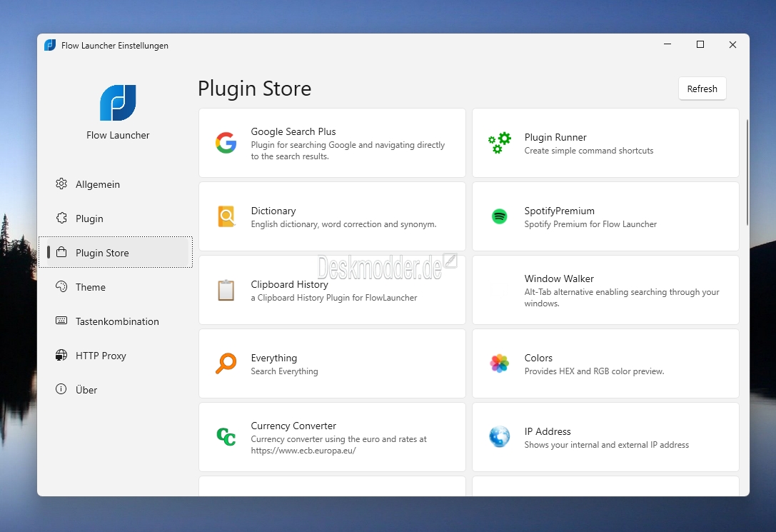Click the Everything orange magnifier icon

click(x=226, y=363)
